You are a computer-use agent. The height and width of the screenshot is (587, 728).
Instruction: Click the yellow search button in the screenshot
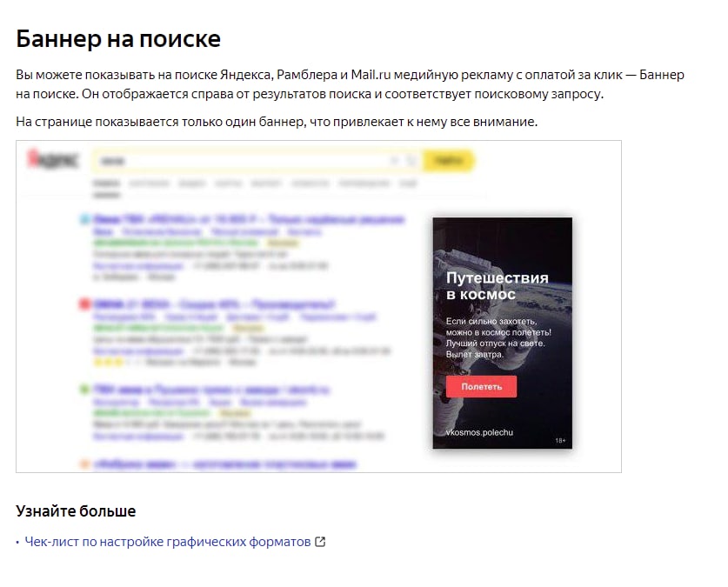(448, 161)
